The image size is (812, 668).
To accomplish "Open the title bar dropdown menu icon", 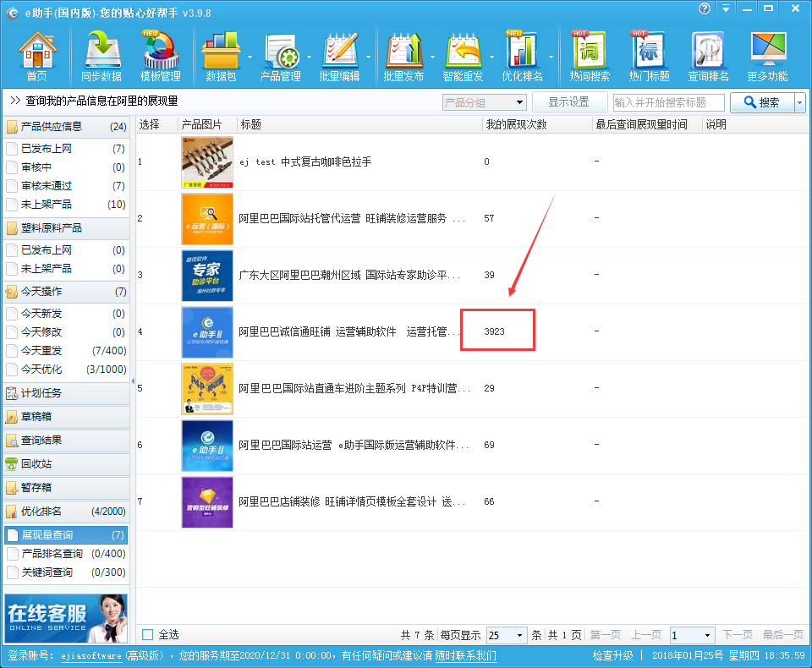I will tap(726, 8).
